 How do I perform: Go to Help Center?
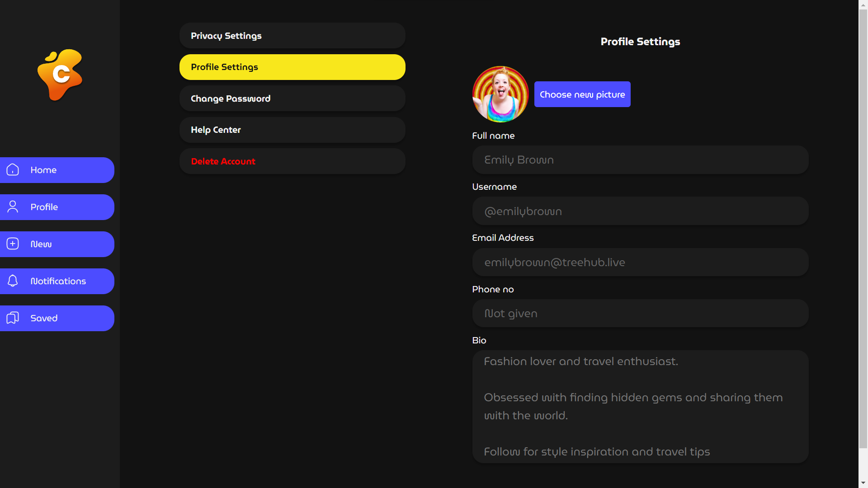point(292,130)
